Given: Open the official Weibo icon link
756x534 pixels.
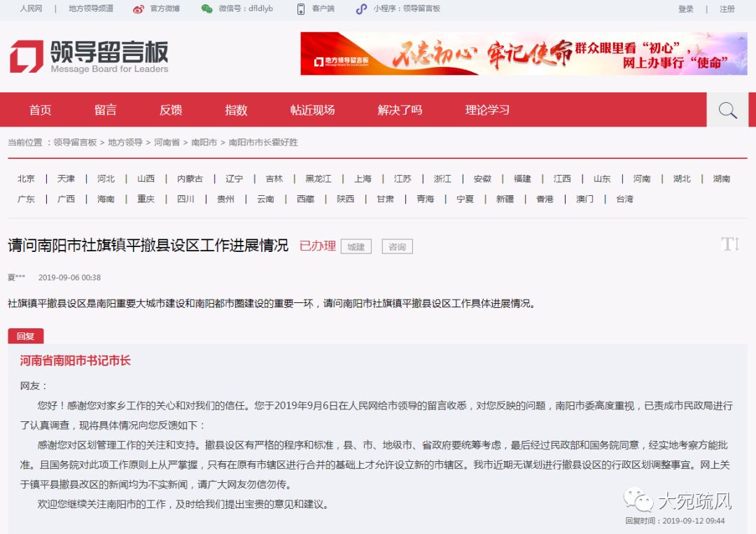Looking at the screenshot, I should point(139,9).
